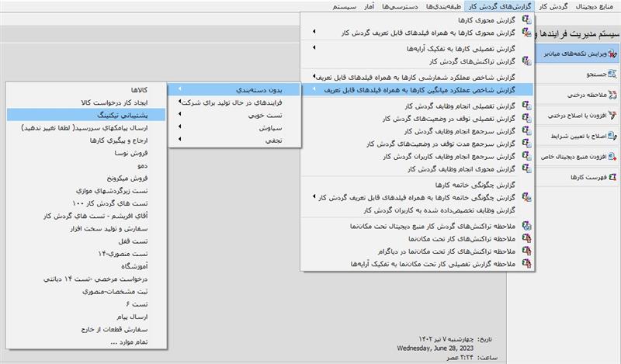621x364 pixels.
Task: Click the جستجو search icon in sidebar
Action: (613, 75)
